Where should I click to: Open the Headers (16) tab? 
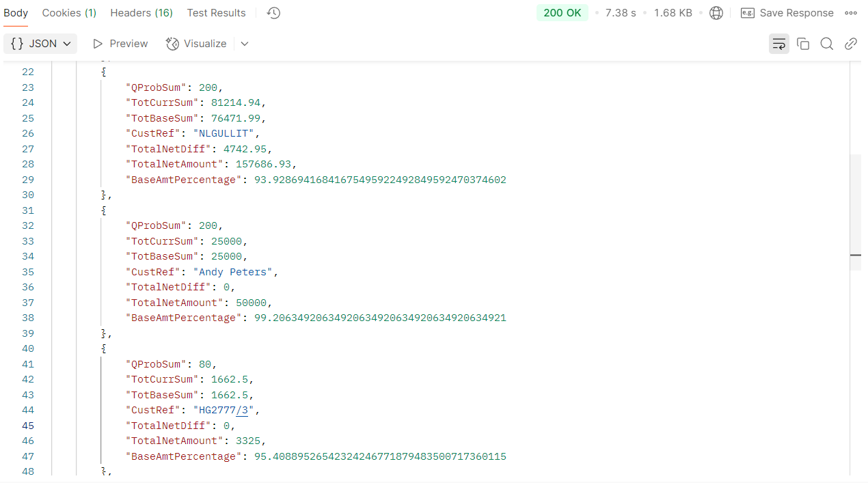tap(141, 13)
